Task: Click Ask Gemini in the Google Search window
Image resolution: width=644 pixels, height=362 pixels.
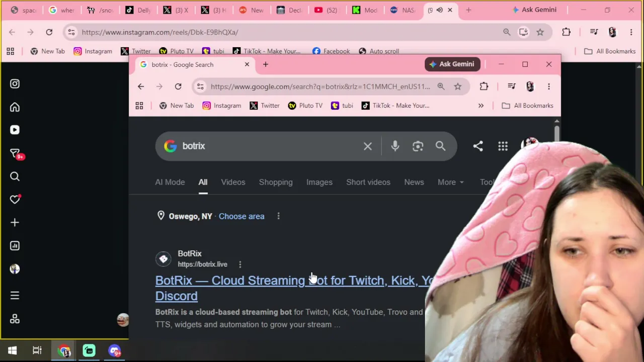Action: [x=452, y=64]
